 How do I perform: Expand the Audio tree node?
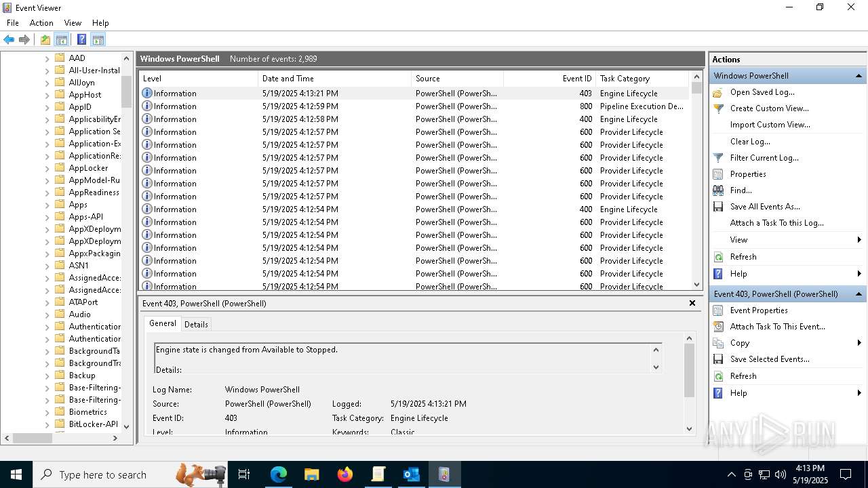47,314
